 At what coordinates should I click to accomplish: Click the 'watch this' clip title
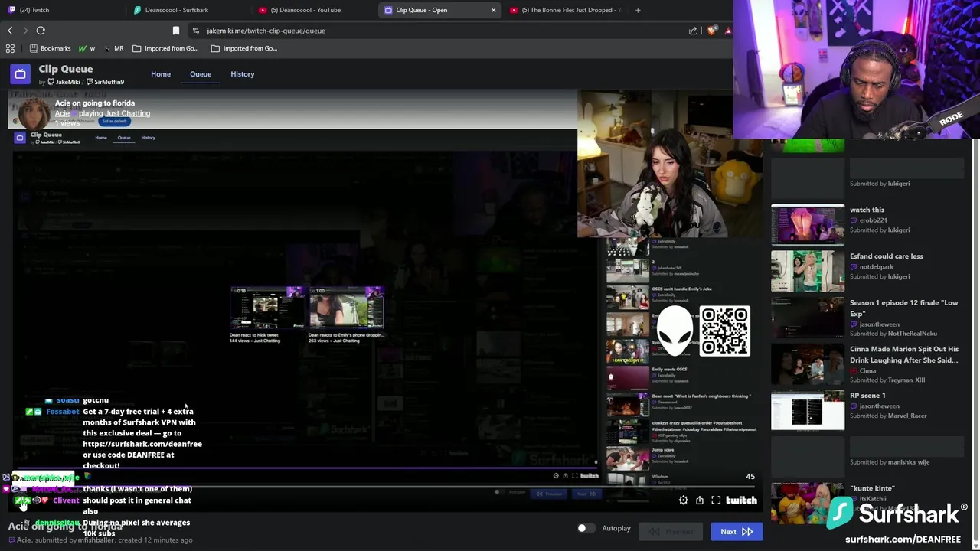tap(867, 210)
